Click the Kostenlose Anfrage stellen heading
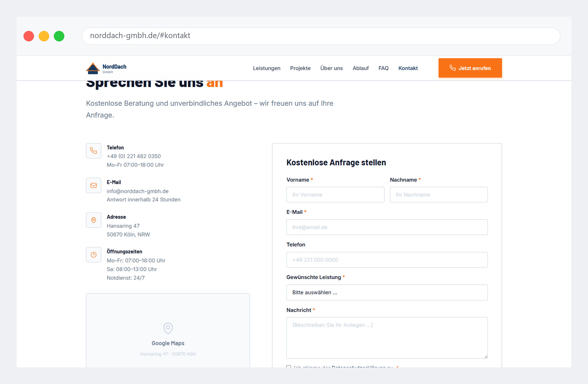Screen dimensions: 588x384 (336, 163)
